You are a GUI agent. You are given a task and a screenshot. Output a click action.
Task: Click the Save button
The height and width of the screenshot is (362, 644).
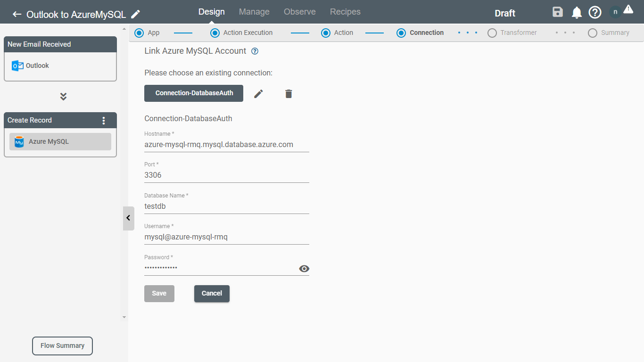[x=159, y=294]
